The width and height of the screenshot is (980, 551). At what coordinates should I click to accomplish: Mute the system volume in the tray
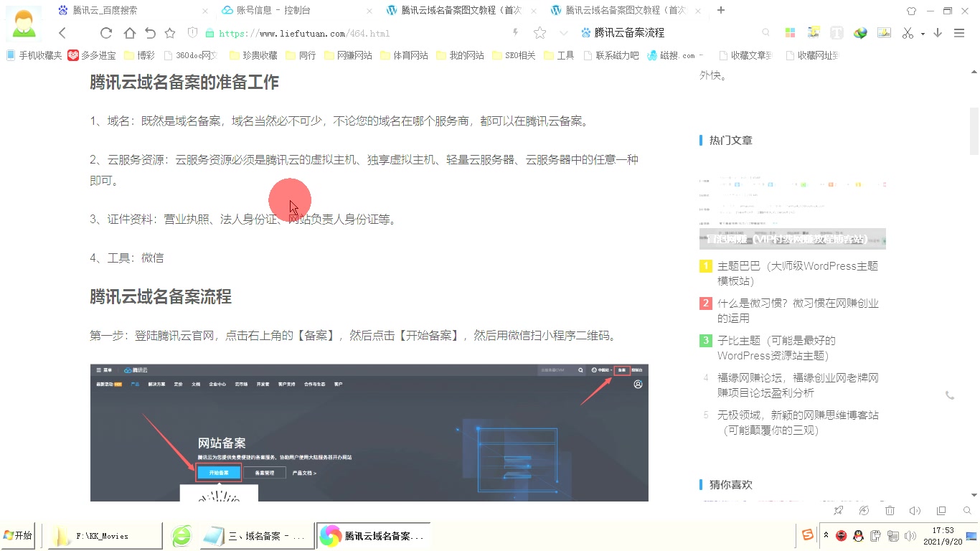[x=911, y=534]
